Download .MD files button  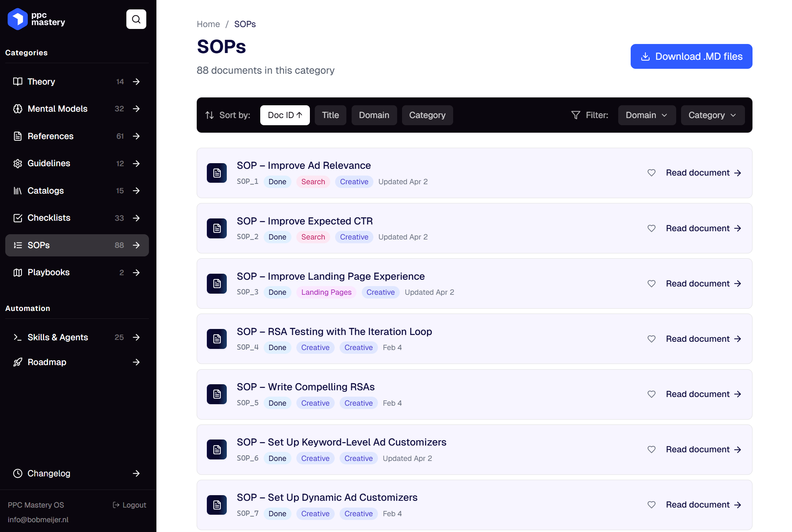point(691,56)
